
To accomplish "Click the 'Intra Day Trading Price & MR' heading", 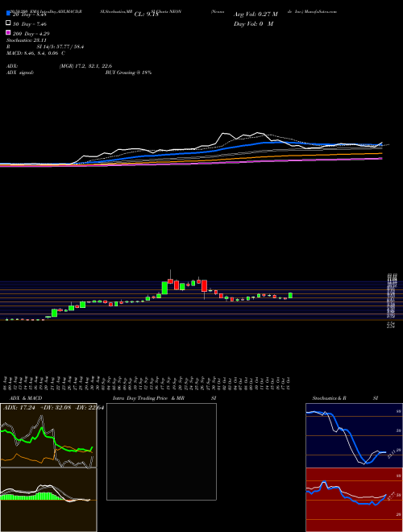I will pyautogui.click(x=148, y=398).
